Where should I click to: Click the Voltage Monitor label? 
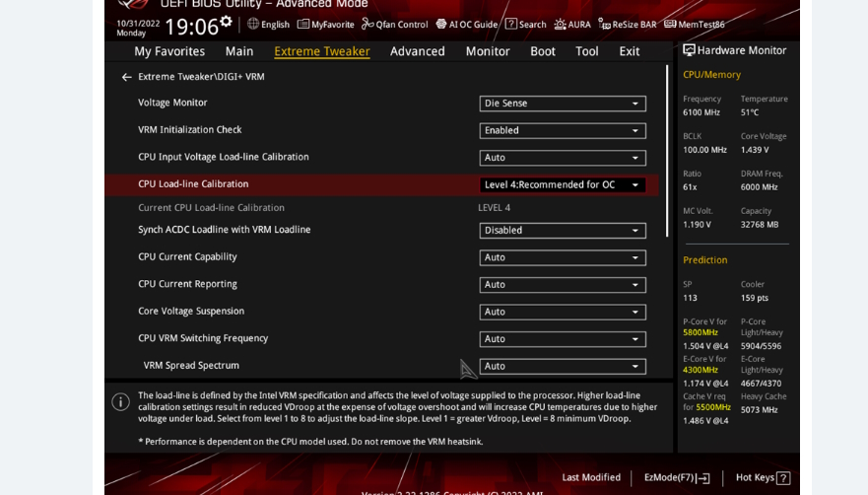coord(172,103)
